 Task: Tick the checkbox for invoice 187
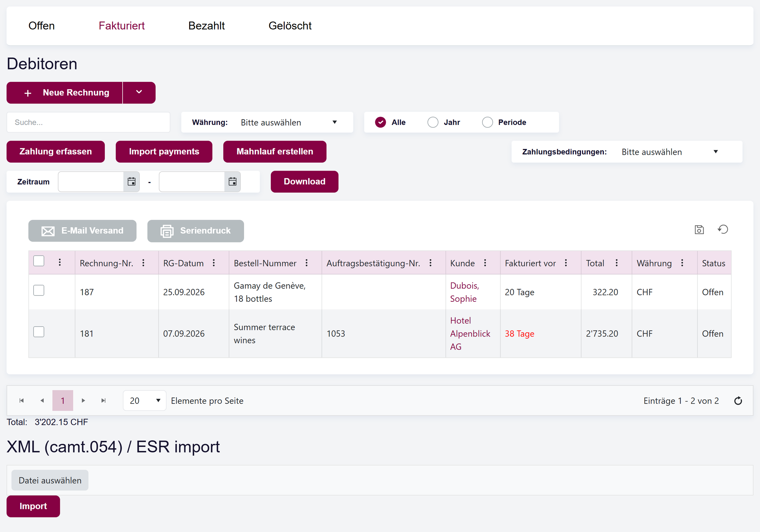(x=39, y=290)
